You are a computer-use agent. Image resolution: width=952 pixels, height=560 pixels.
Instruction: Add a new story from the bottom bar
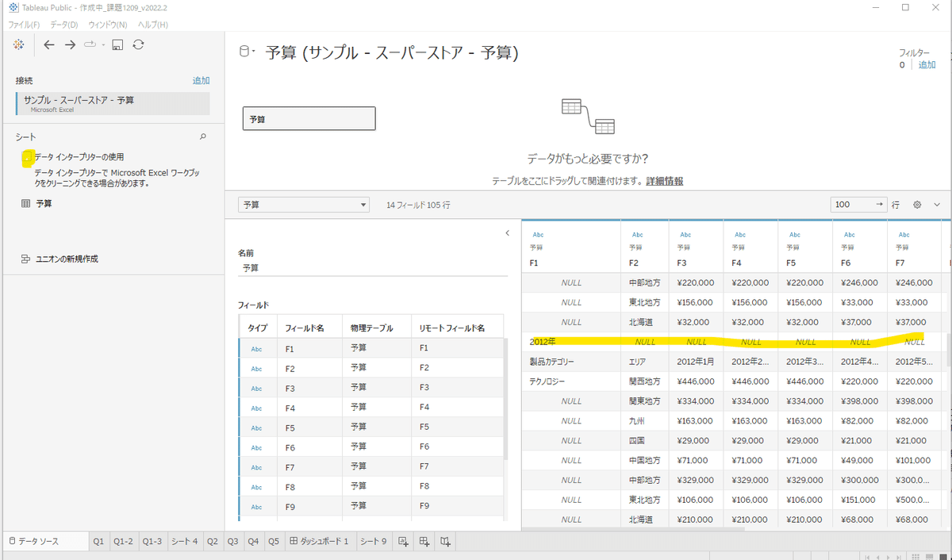[x=446, y=542]
